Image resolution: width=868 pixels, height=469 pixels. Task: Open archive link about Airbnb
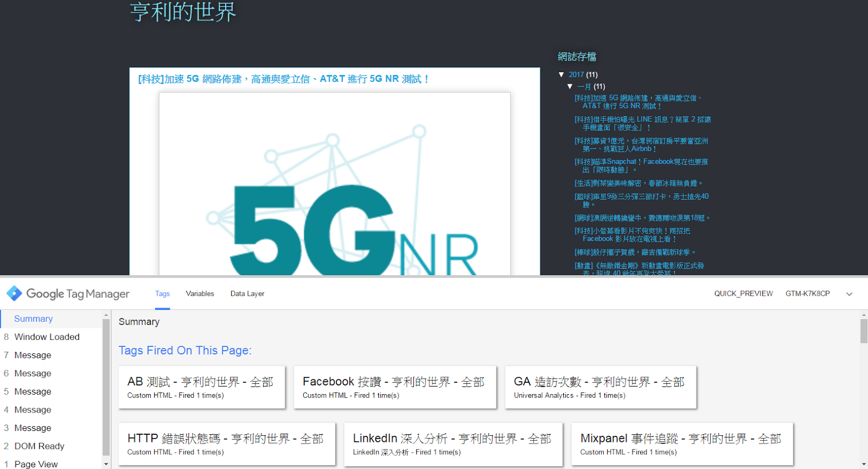click(641, 144)
